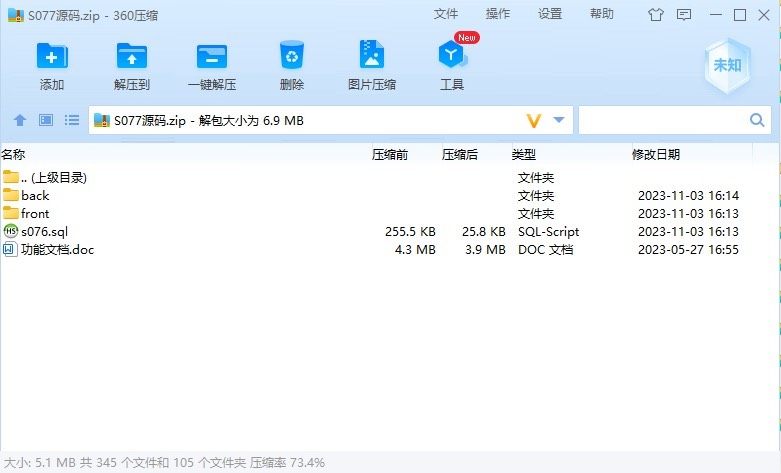Switch to icon view mode

46,120
